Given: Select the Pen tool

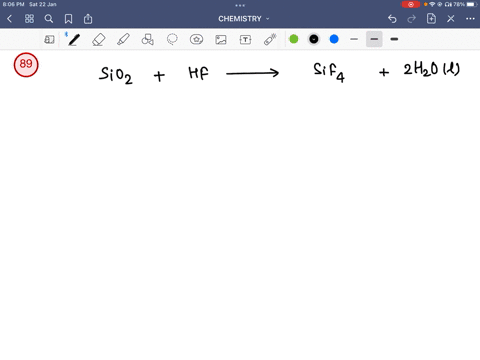Looking at the screenshot, I should click(x=74, y=39).
